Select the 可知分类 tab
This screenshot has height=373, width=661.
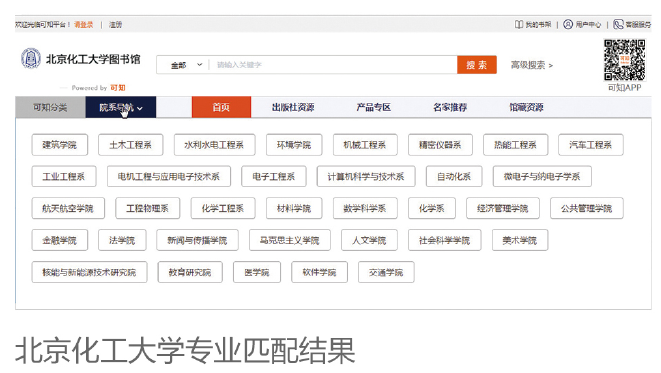pos(50,107)
